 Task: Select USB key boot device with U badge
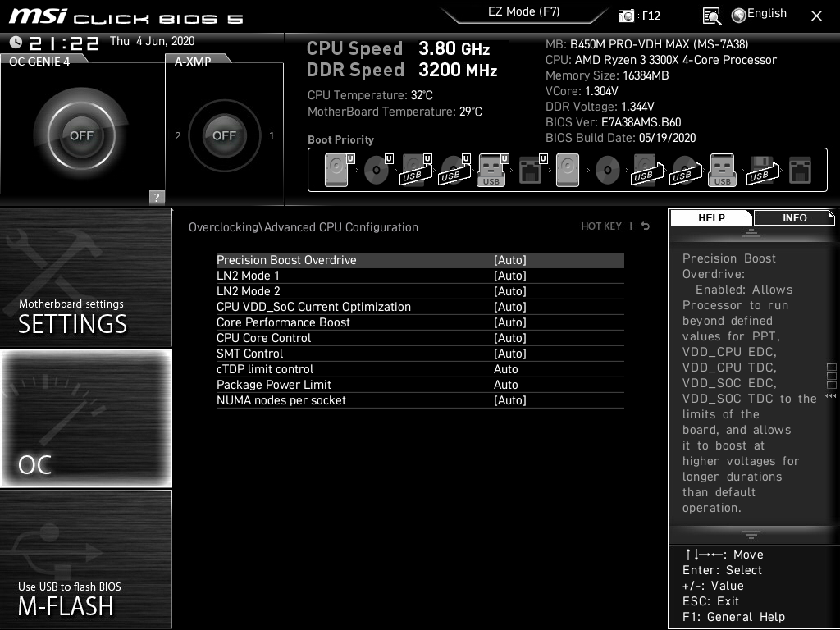click(x=492, y=170)
